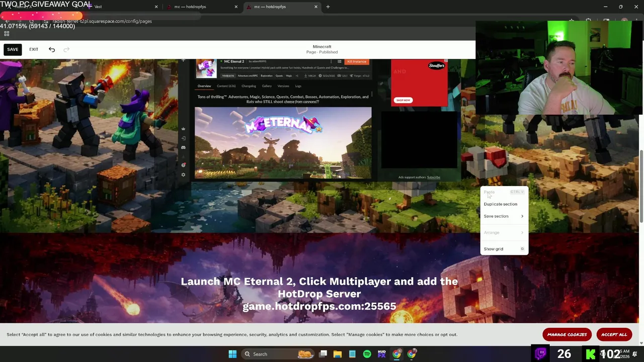Expand the Arrange submenu arrow
The image size is (644, 362).
(x=522, y=233)
